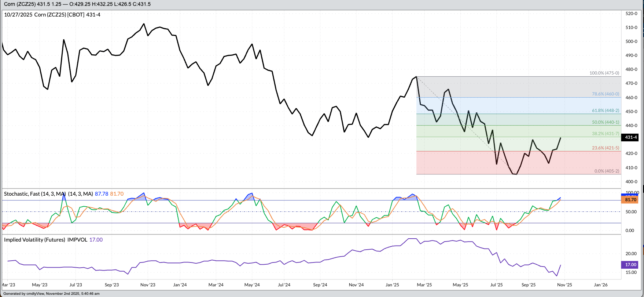644x297 pixels.
Task: Click the orange 81.70 value in stochastic legend
Action: point(117,194)
